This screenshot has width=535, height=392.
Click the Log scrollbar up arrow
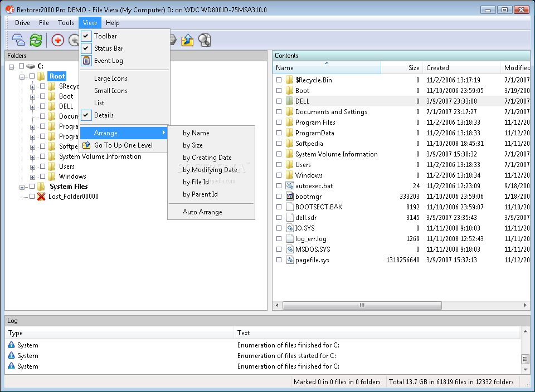click(525, 331)
